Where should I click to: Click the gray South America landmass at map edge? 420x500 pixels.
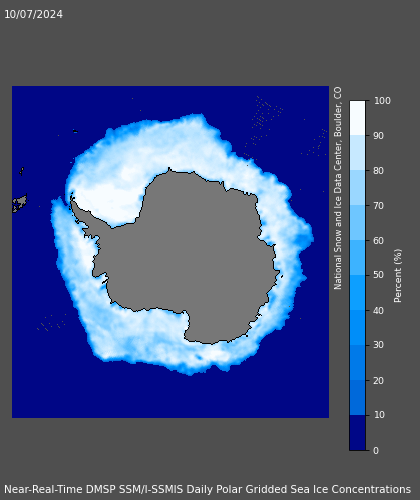click(19, 203)
